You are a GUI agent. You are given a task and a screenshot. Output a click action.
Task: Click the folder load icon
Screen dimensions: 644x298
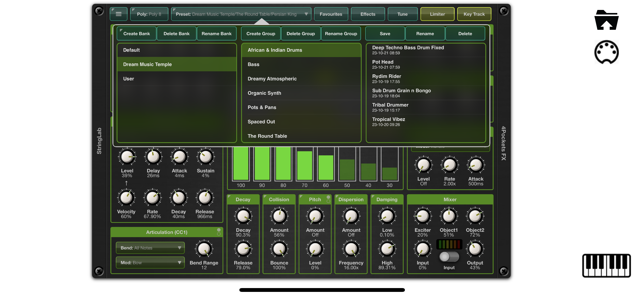click(606, 20)
